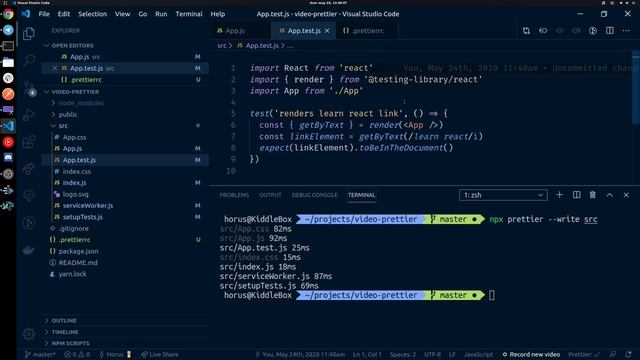Image resolution: width=640 pixels, height=360 pixels.
Task: Open setupTests.js in the file tree
Action: (x=82, y=217)
